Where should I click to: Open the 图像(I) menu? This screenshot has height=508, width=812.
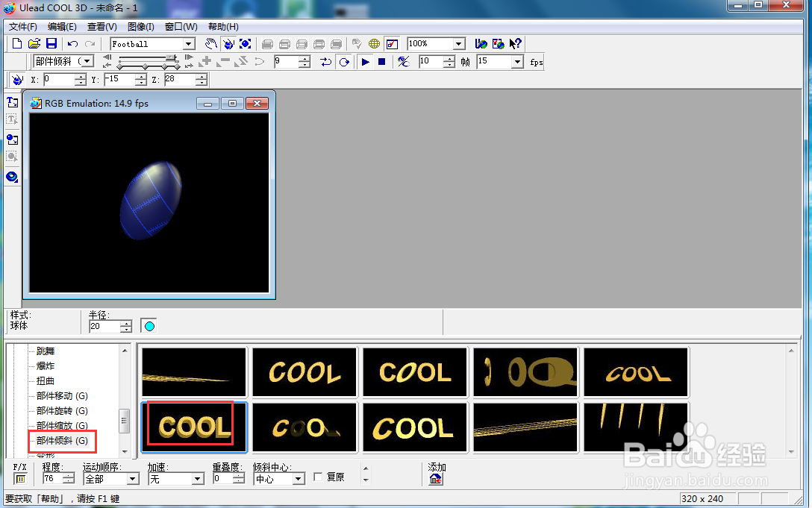pyautogui.click(x=141, y=27)
